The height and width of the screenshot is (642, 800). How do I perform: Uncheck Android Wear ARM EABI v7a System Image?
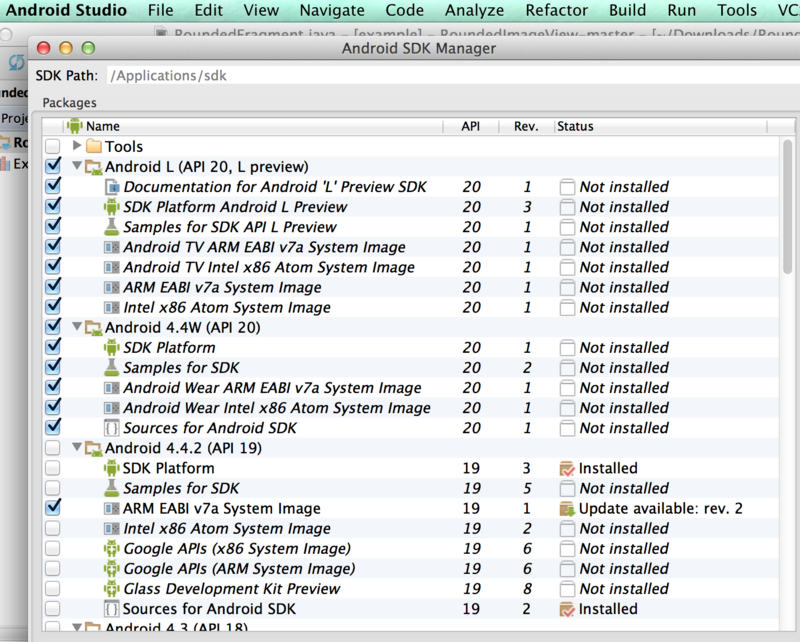[53, 387]
